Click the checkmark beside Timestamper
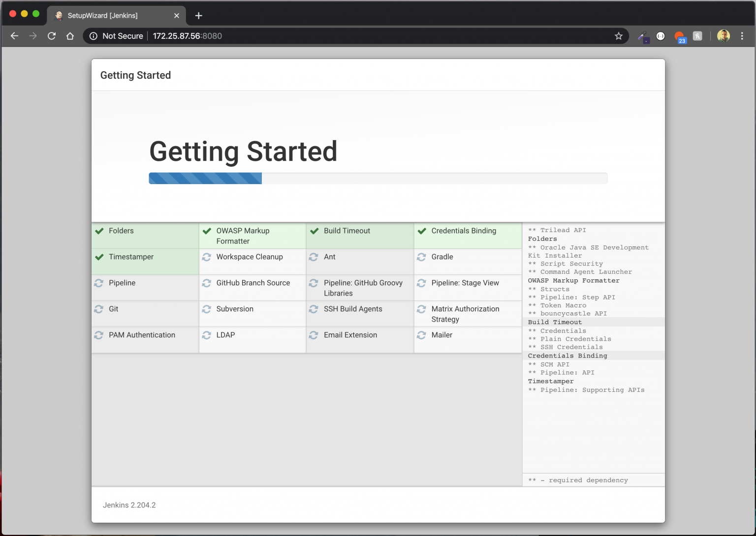This screenshot has height=536, width=756. (x=99, y=257)
